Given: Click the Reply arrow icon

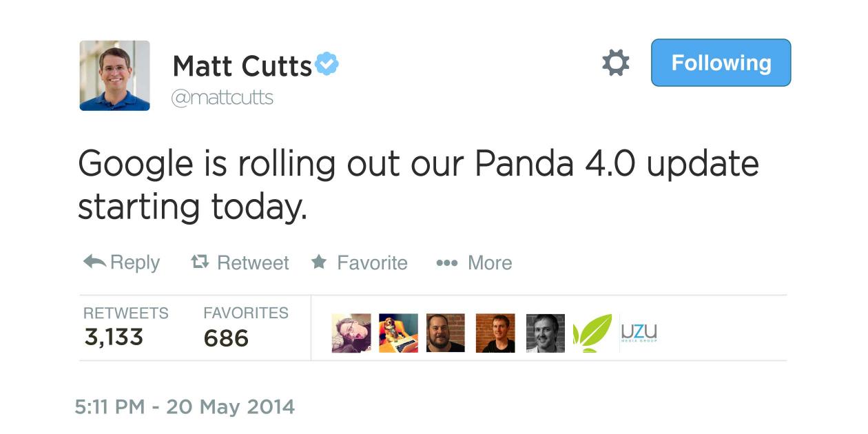Looking at the screenshot, I should coord(94,262).
